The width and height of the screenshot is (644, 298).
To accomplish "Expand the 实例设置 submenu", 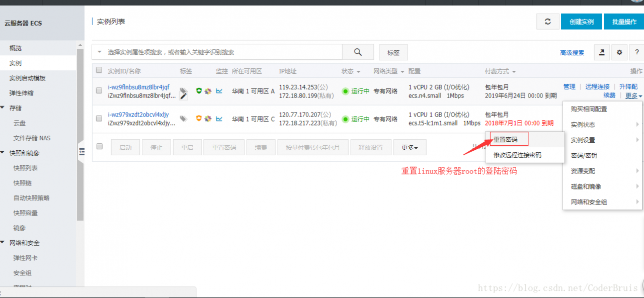I will click(x=602, y=140).
